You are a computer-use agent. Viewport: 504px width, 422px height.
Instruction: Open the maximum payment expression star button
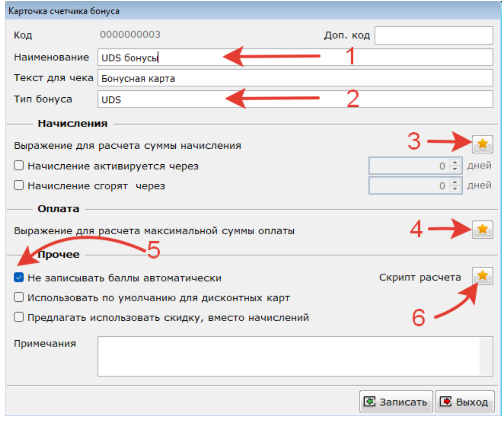coord(482,229)
